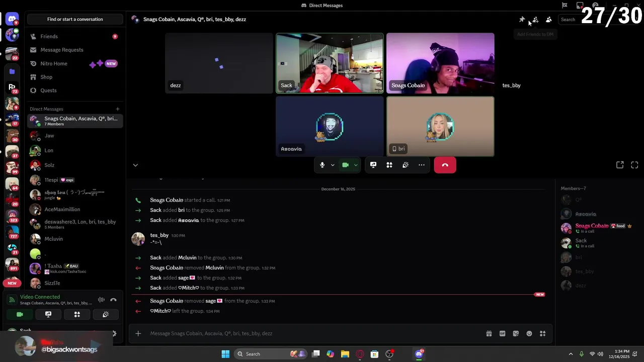Open the Solz direct message
This screenshot has width=644, height=362.
75,165
